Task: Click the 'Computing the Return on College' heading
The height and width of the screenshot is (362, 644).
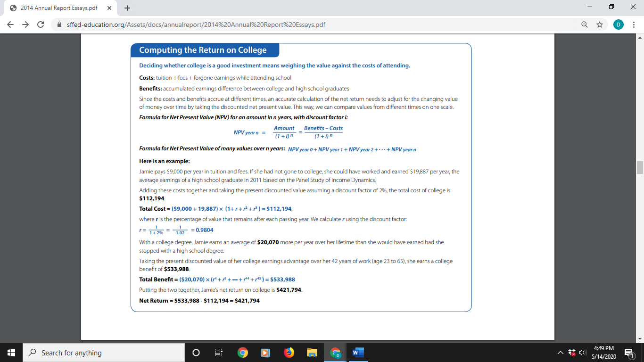Action: 203,50
